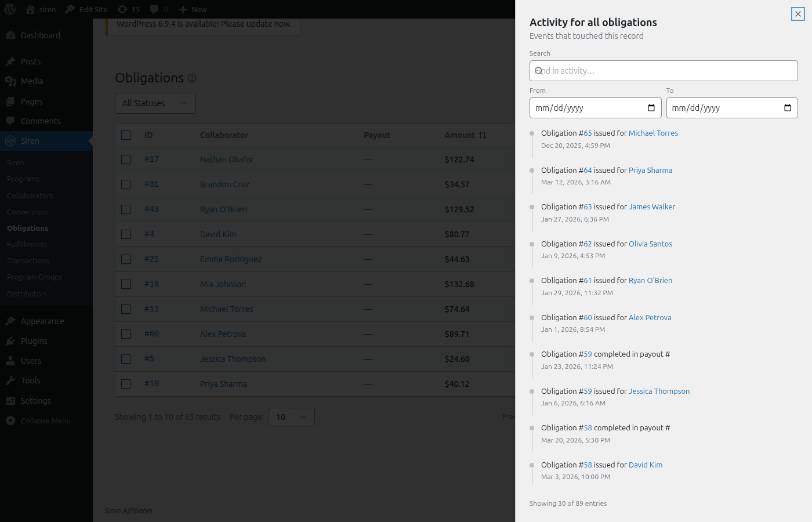
Task: Click the Find in activity search field
Action: point(664,71)
